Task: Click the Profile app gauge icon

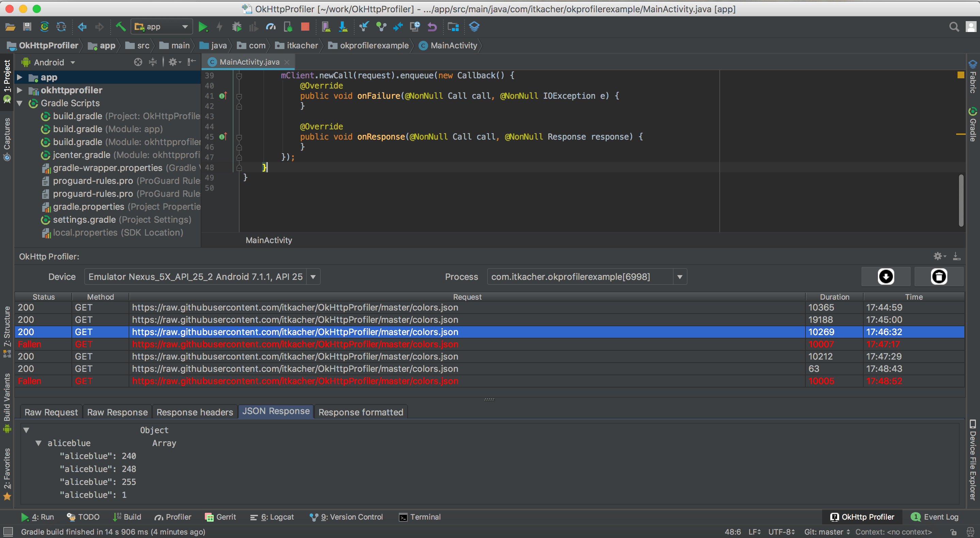Action: point(271,27)
